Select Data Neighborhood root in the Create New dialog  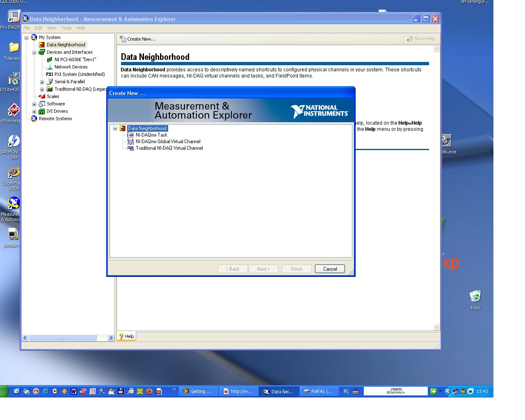147,128
